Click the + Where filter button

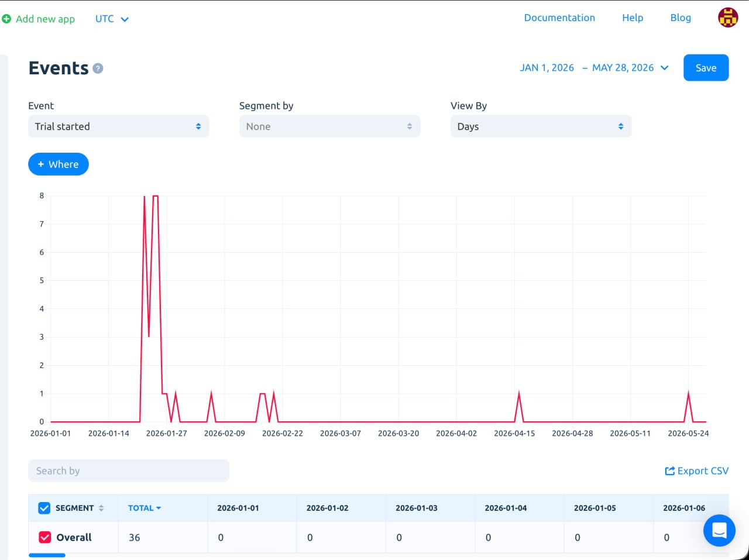59,164
